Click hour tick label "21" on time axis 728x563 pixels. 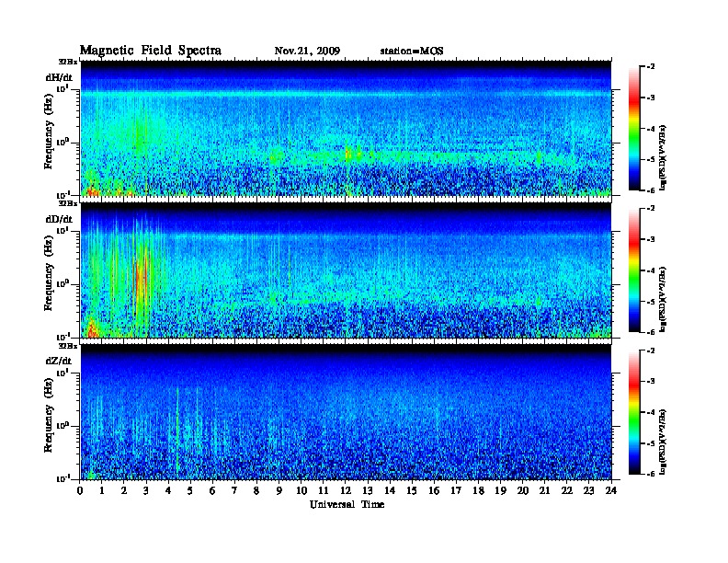click(x=544, y=490)
